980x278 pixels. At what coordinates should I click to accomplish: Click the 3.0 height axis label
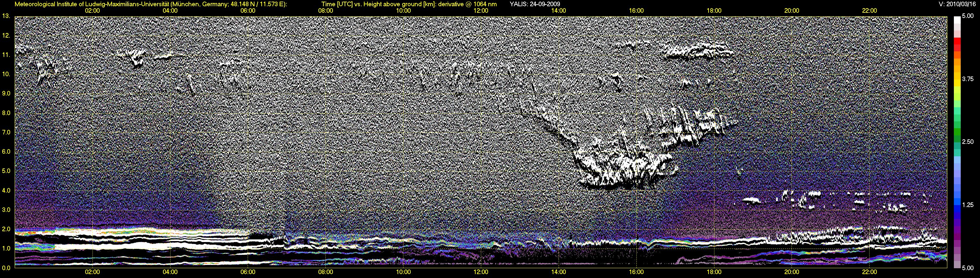[x=6, y=210]
